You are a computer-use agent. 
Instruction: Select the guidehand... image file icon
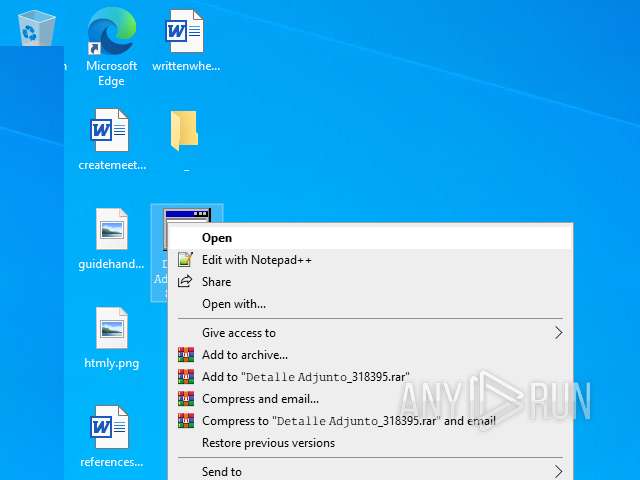(111, 229)
